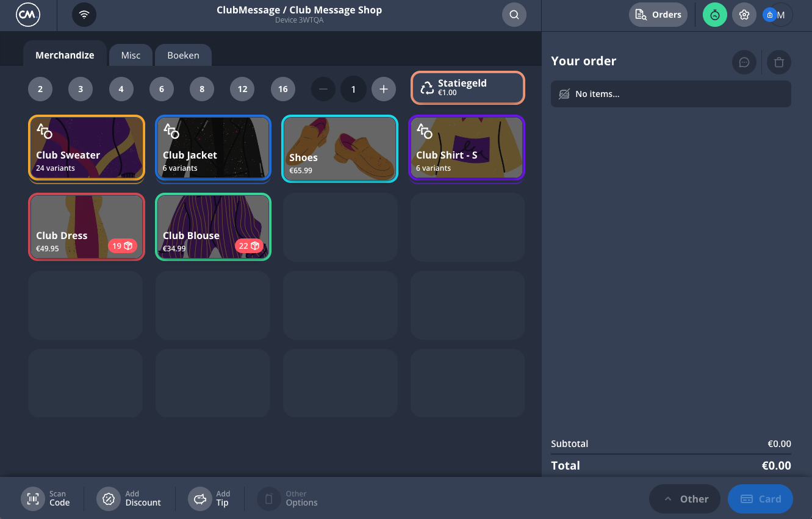
Task: Decrease quantity with minus button
Action: [x=323, y=90]
